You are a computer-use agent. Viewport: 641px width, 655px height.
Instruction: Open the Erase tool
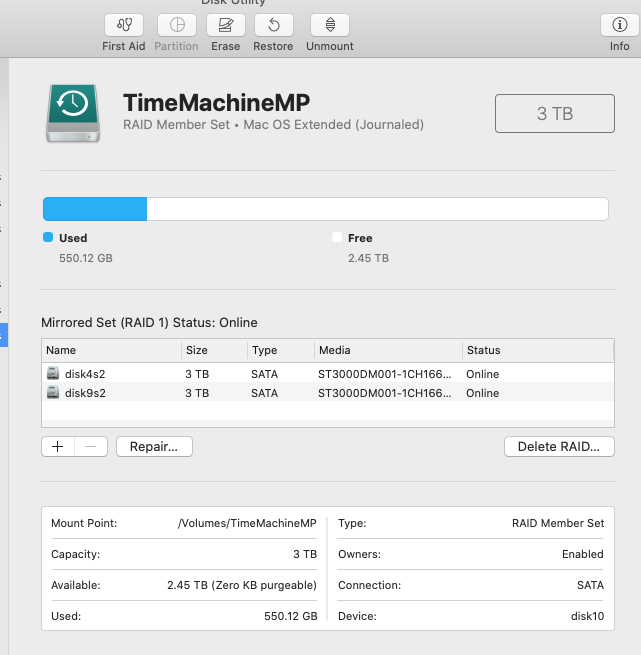click(x=226, y=25)
